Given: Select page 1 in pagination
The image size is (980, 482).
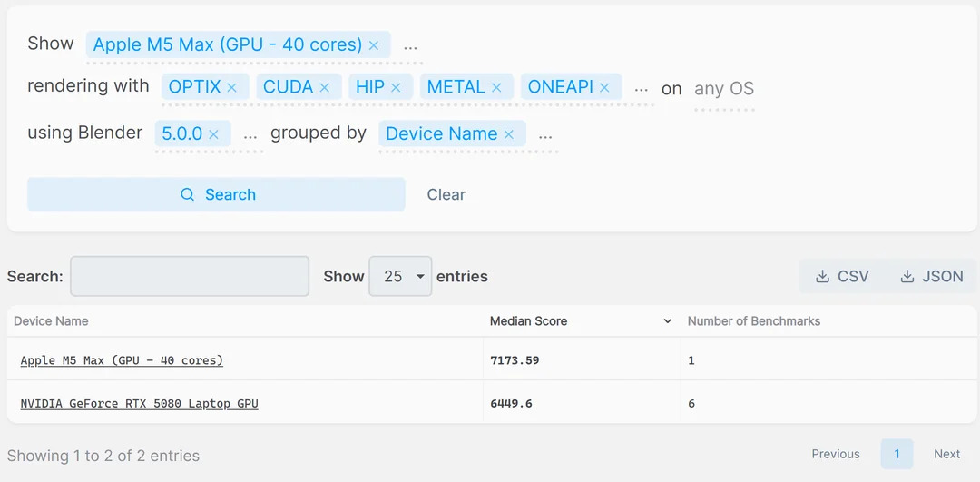Looking at the screenshot, I should (897, 454).
